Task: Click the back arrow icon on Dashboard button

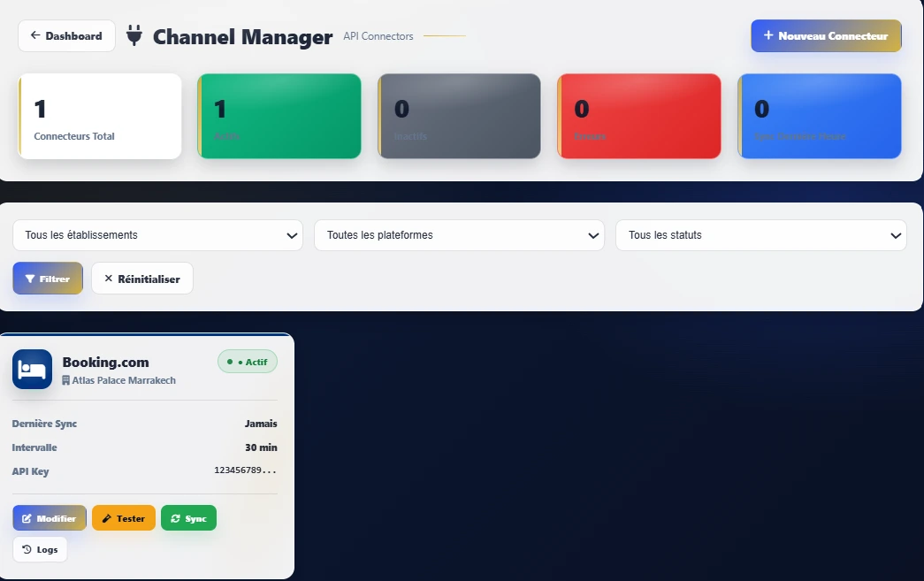Action: point(36,35)
